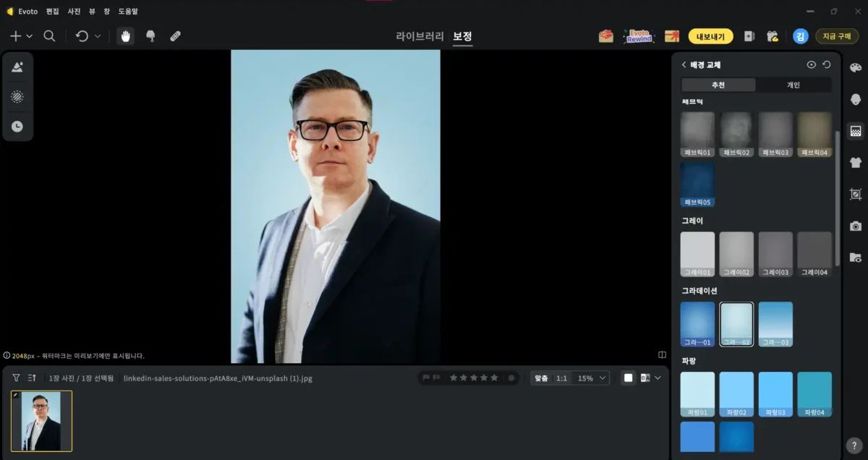Toggle the white background color square

(628, 378)
